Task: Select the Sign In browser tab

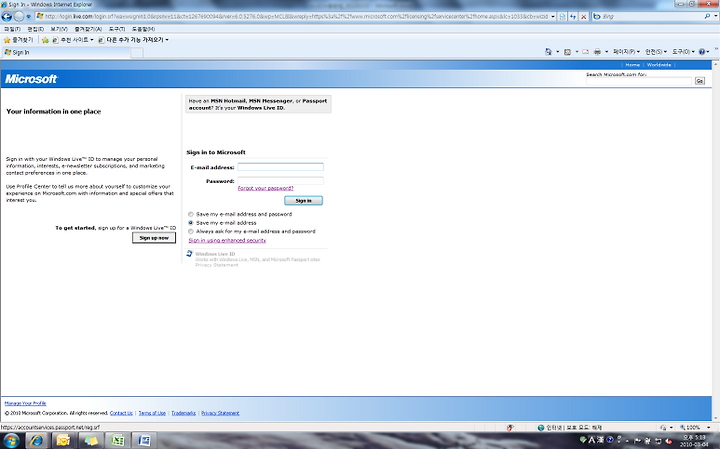Action: (66, 52)
